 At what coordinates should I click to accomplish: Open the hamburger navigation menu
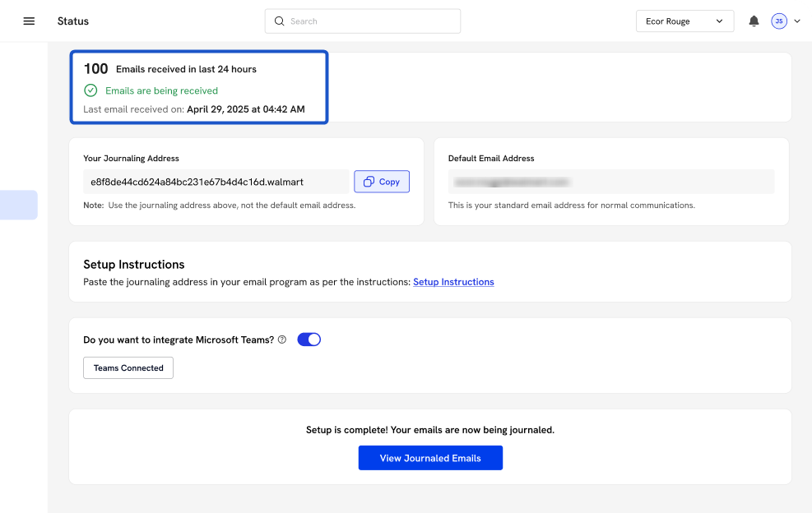click(x=29, y=21)
